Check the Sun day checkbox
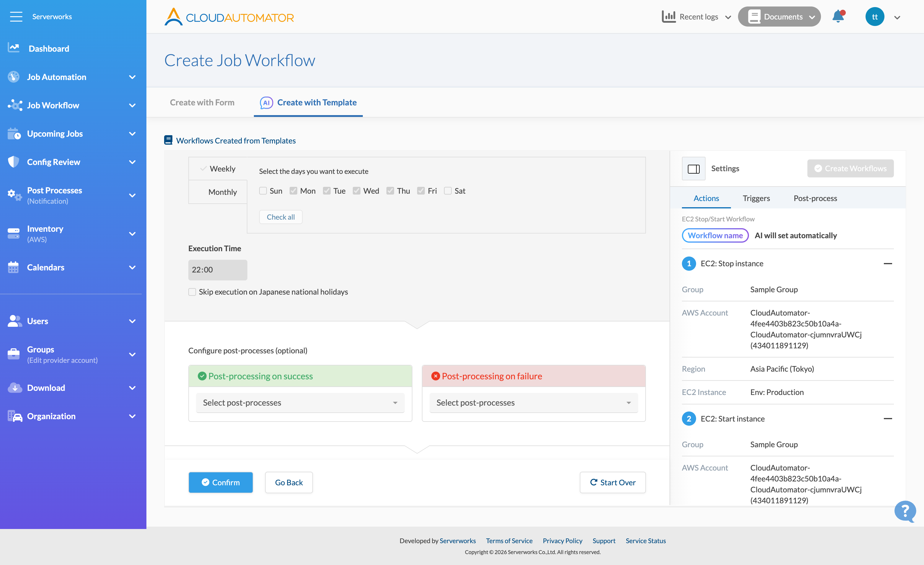This screenshot has height=565, width=924. [x=263, y=191]
